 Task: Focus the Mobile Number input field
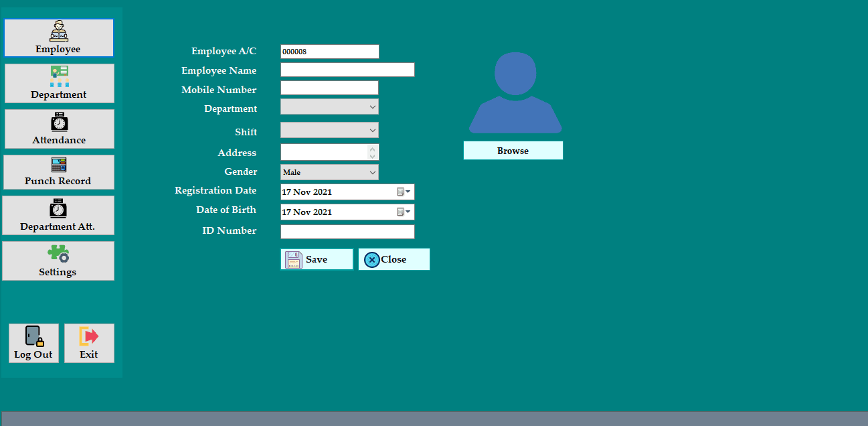329,88
